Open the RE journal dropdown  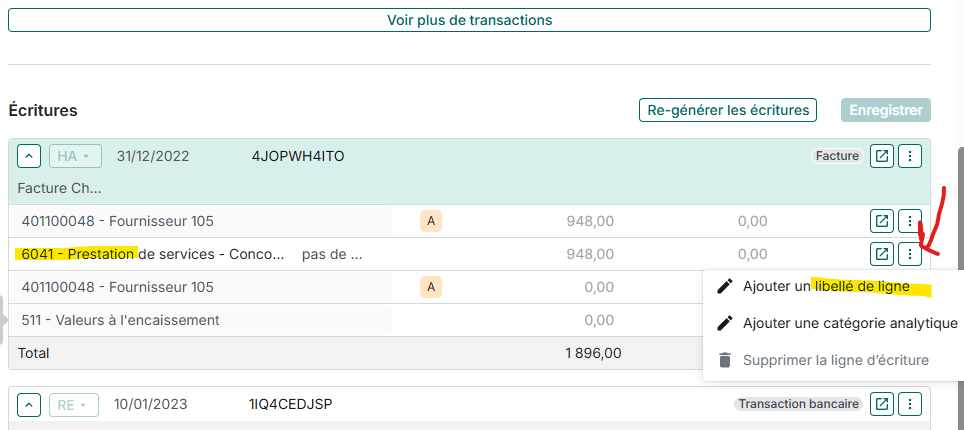pos(74,405)
